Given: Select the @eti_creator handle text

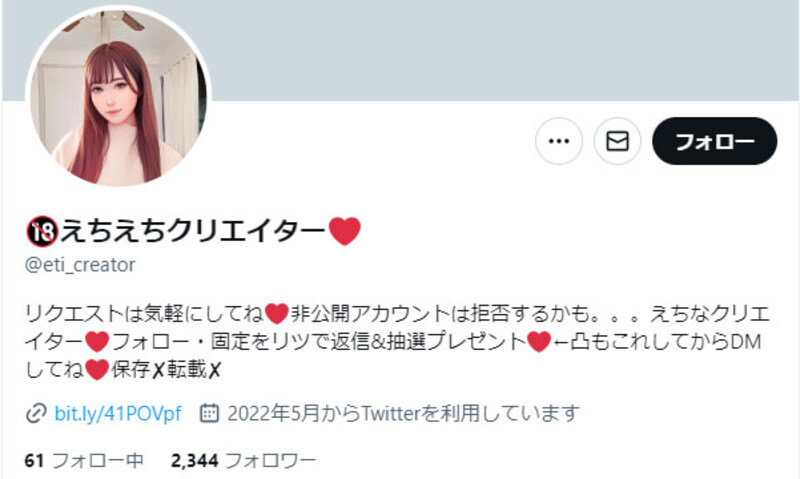Looking at the screenshot, I should 80,265.
